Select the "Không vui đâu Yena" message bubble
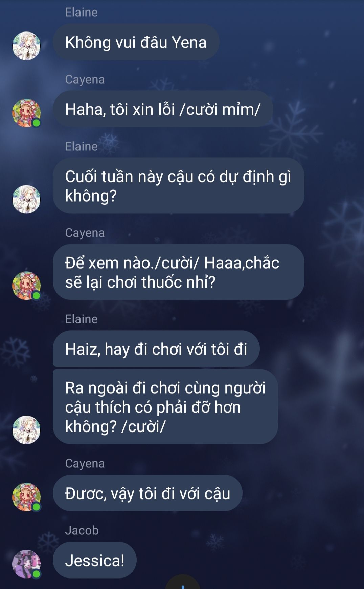The image size is (364, 589). [x=136, y=42]
